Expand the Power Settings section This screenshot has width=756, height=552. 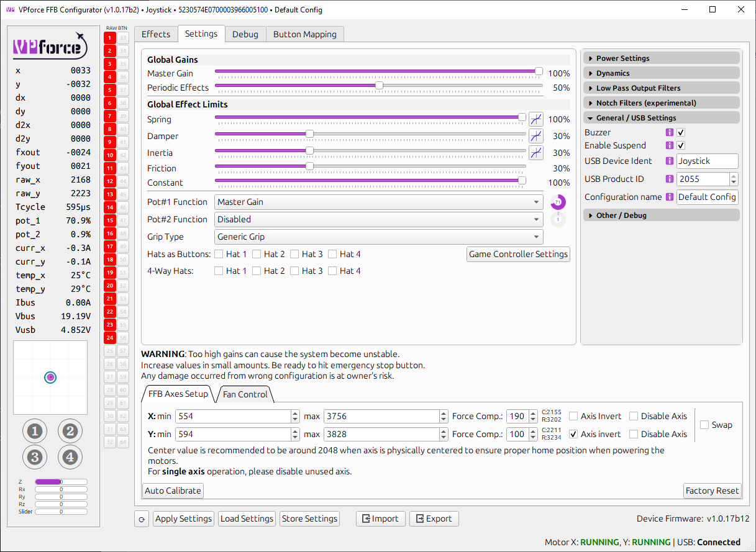coord(662,58)
